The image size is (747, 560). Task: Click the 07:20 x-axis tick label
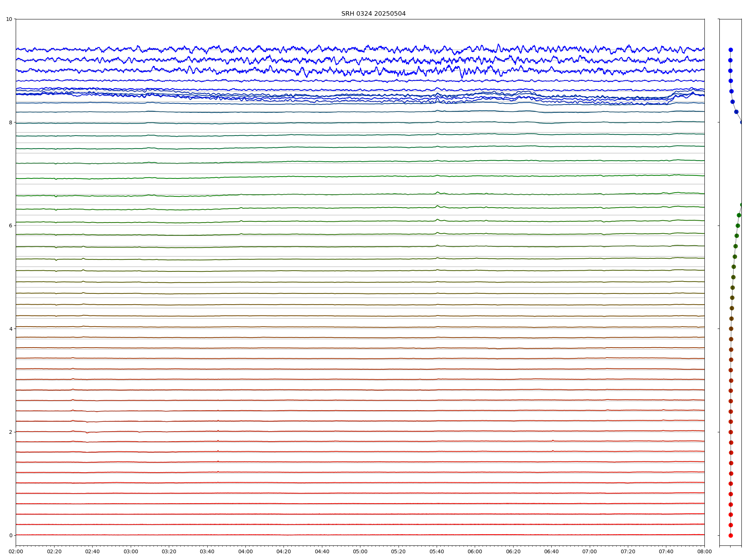[628, 551]
